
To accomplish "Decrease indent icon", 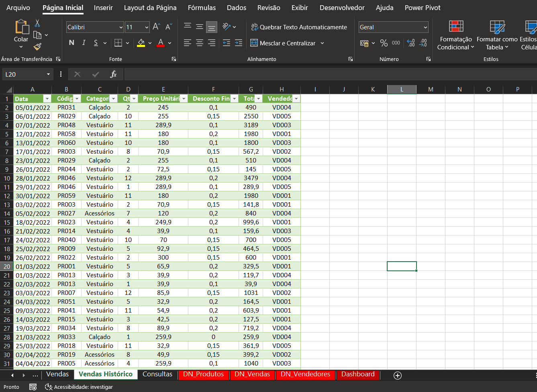I will point(227,43).
